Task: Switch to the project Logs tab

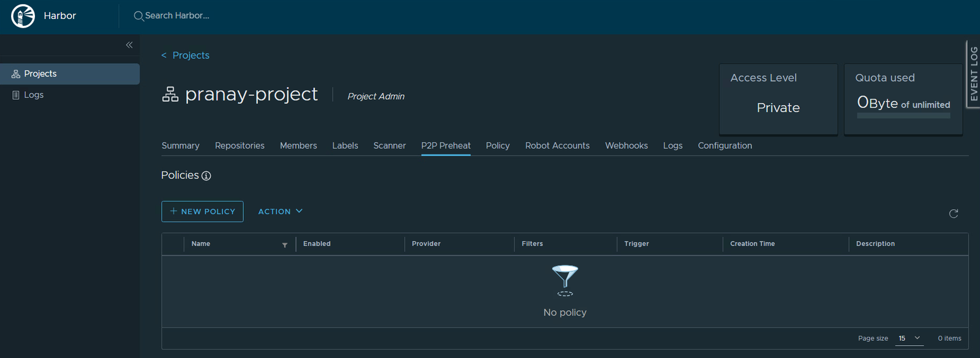Action: (x=673, y=146)
